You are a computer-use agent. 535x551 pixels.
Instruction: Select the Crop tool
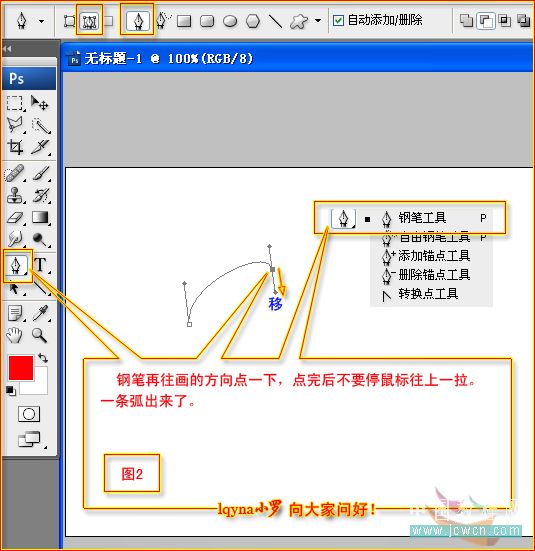15,147
